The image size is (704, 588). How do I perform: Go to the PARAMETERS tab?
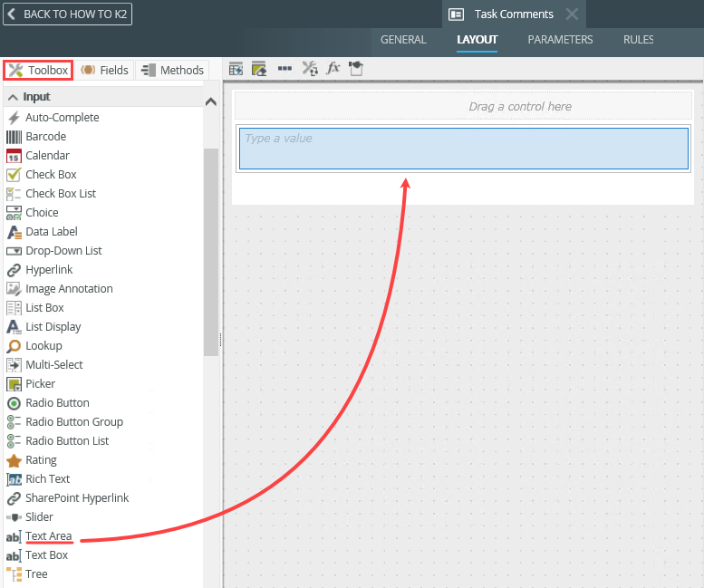click(560, 40)
